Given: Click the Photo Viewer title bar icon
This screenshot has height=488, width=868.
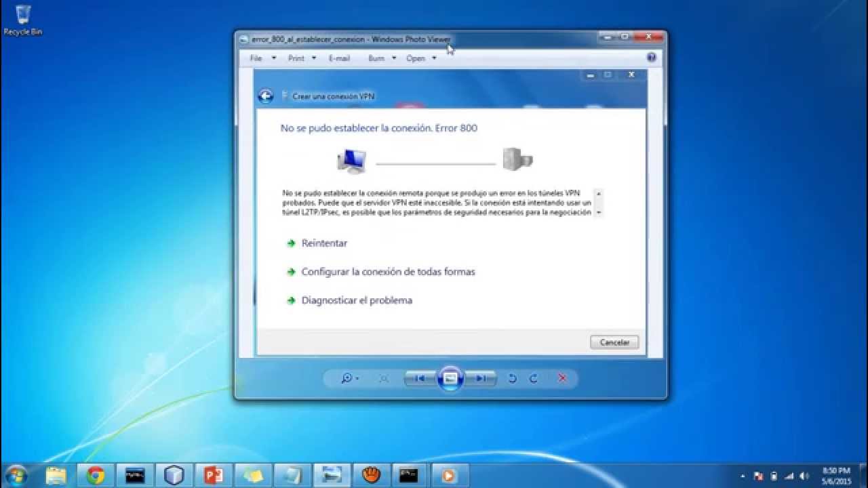Looking at the screenshot, I should coord(244,39).
